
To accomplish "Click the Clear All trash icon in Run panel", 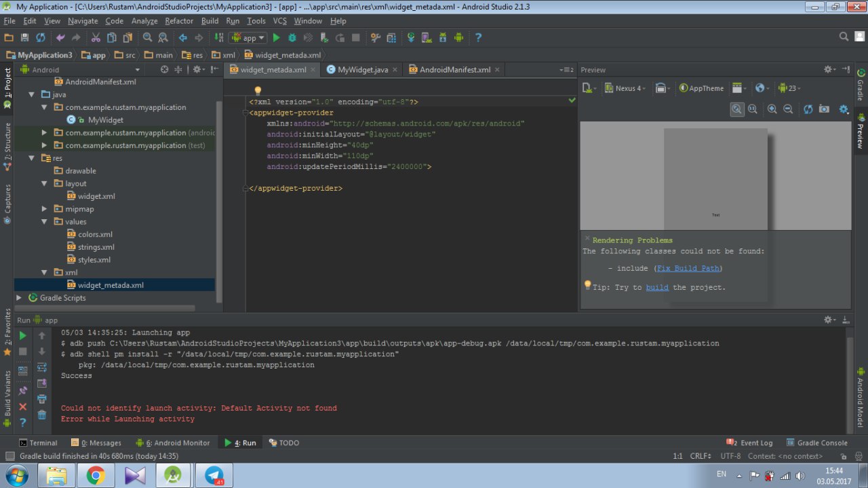I will click(42, 415).
